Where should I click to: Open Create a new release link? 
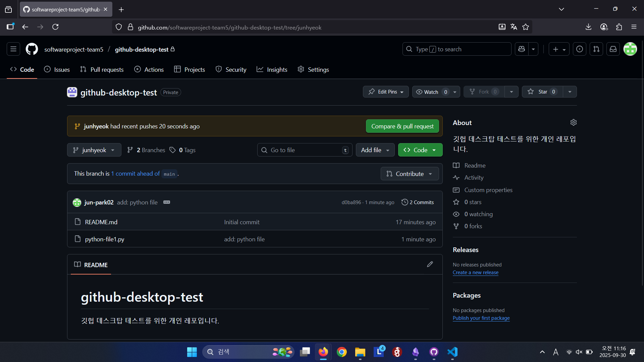(x=475, y=273)
